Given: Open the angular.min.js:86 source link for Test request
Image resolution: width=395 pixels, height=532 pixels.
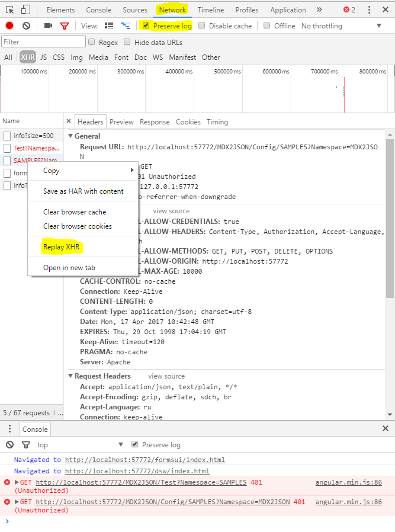Looking at the screenshot, I should (348, 482).
